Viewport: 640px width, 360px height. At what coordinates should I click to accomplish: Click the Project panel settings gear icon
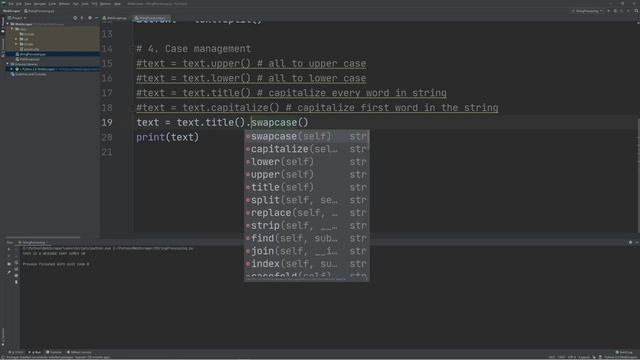coord(90,18)
